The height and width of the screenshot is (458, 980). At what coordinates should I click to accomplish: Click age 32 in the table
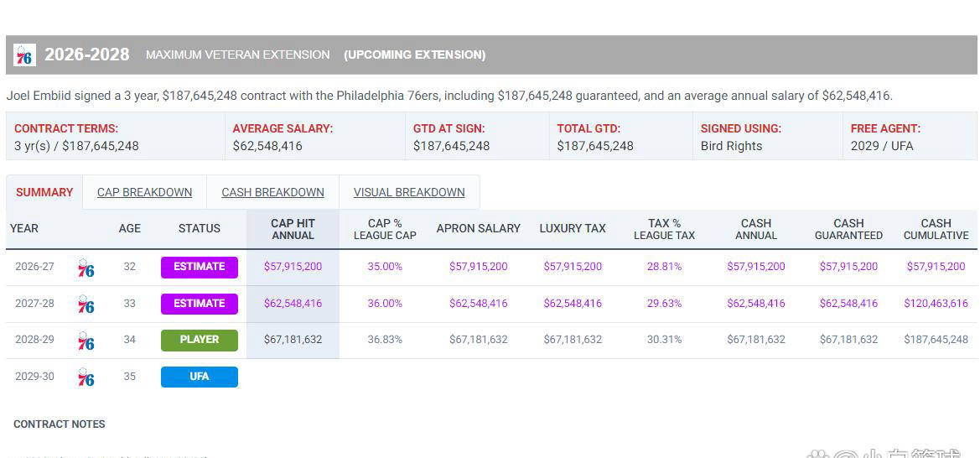coord(129,267)
